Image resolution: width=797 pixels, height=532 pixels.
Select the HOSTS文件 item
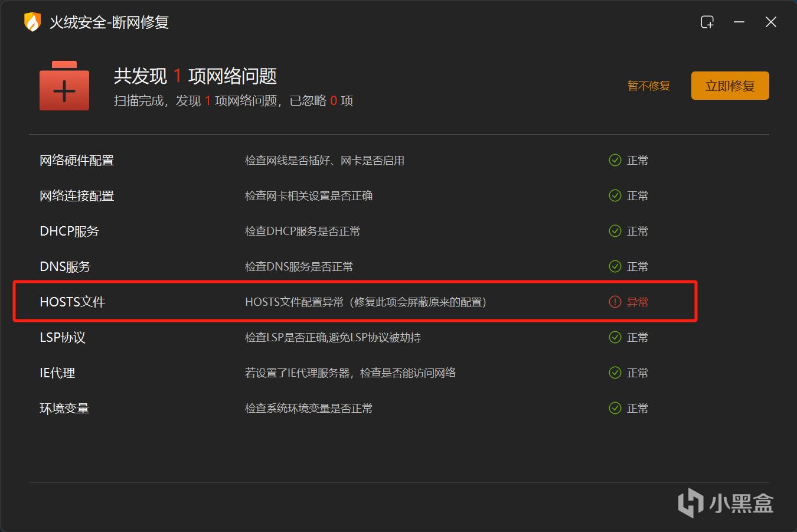pos(72,302)
